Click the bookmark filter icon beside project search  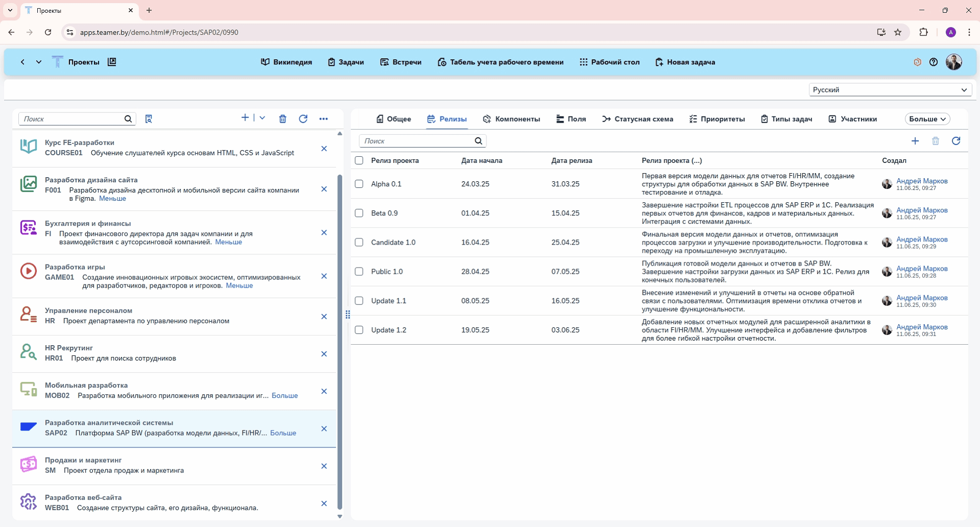[149, 119]
